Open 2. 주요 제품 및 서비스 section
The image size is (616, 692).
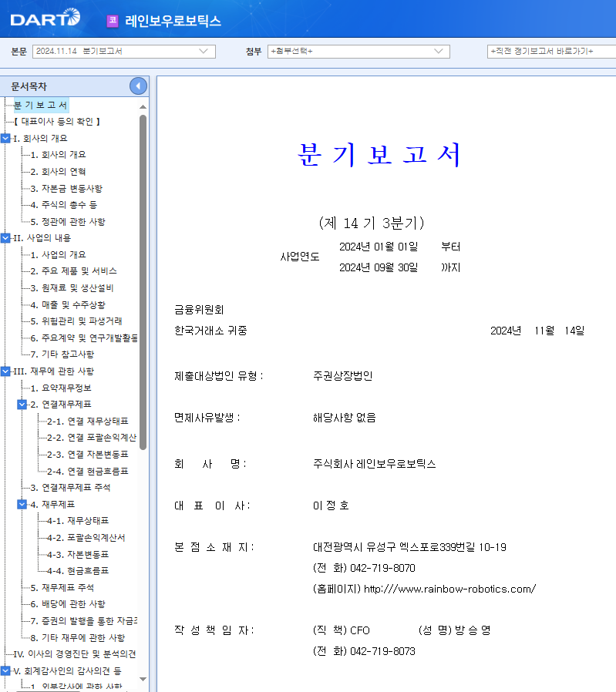tap(74, 271)
